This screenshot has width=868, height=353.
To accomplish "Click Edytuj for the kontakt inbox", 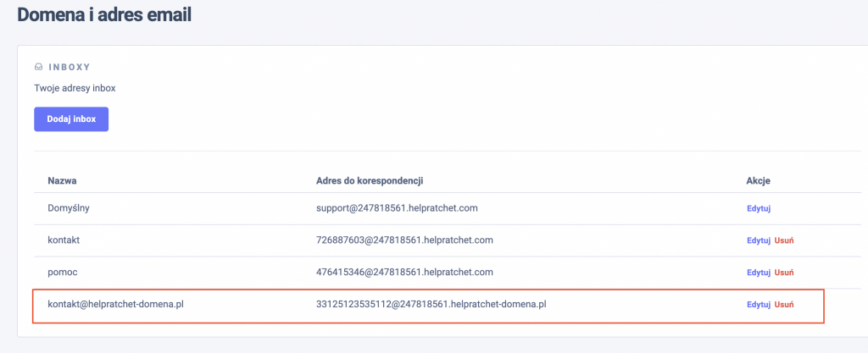I will [758, 240].
